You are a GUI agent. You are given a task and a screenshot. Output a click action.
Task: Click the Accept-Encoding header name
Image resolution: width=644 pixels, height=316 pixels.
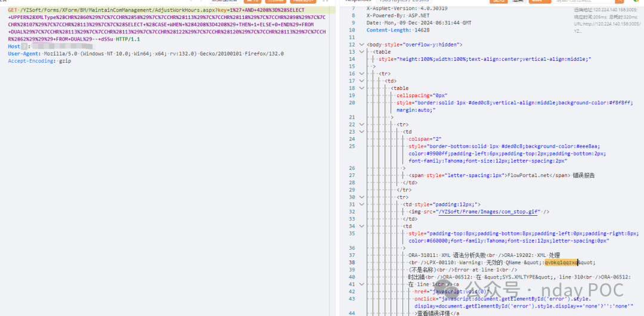click(31, 61)
